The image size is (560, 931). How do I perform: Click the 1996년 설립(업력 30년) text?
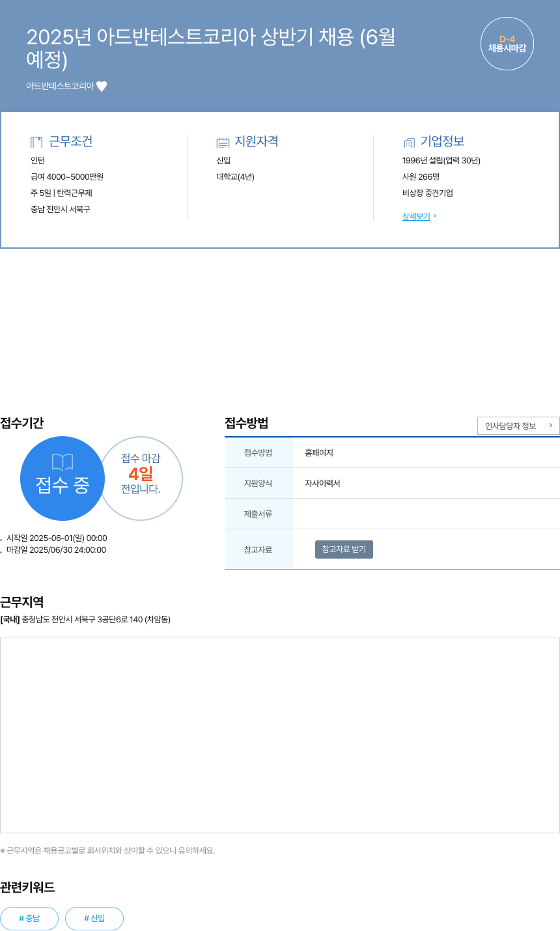tap(441, 161)
